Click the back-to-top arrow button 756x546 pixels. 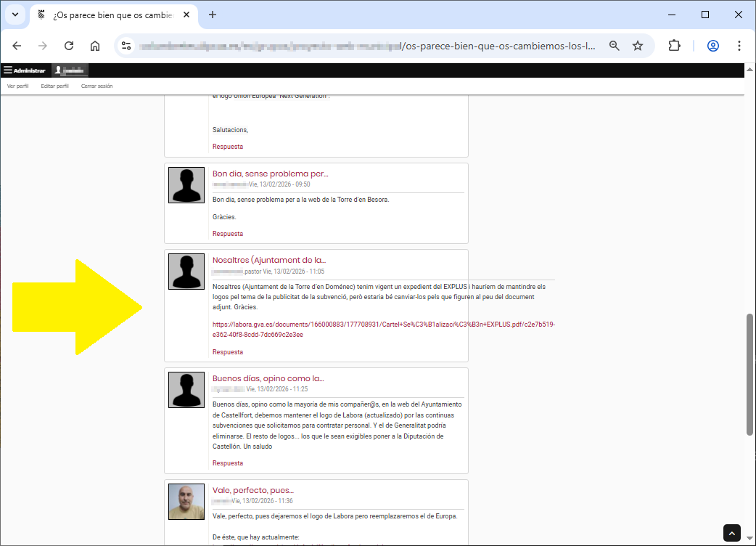click(x=732, y=533)
